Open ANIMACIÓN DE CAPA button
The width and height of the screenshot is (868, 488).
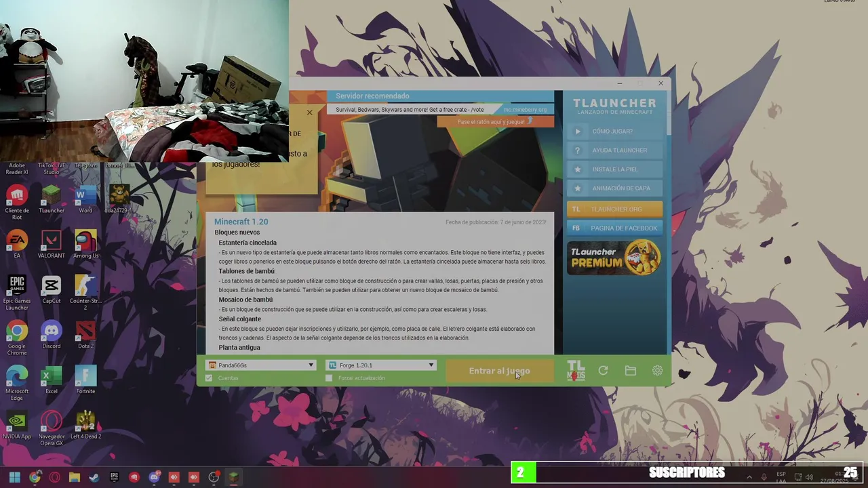tap(614, 188)
